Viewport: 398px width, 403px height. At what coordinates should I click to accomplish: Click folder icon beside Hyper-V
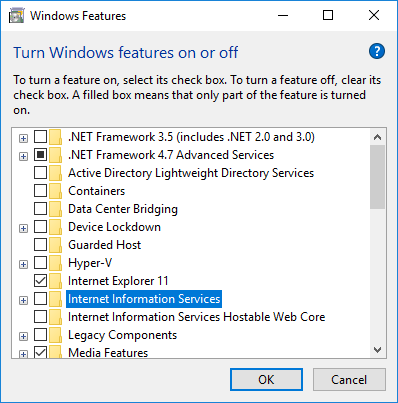coord(56,263)
